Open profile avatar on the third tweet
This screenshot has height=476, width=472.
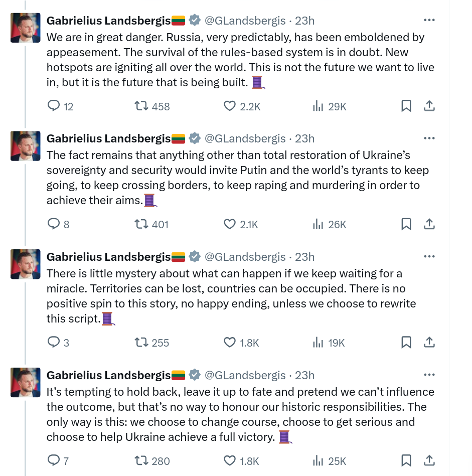click(26, 264)
